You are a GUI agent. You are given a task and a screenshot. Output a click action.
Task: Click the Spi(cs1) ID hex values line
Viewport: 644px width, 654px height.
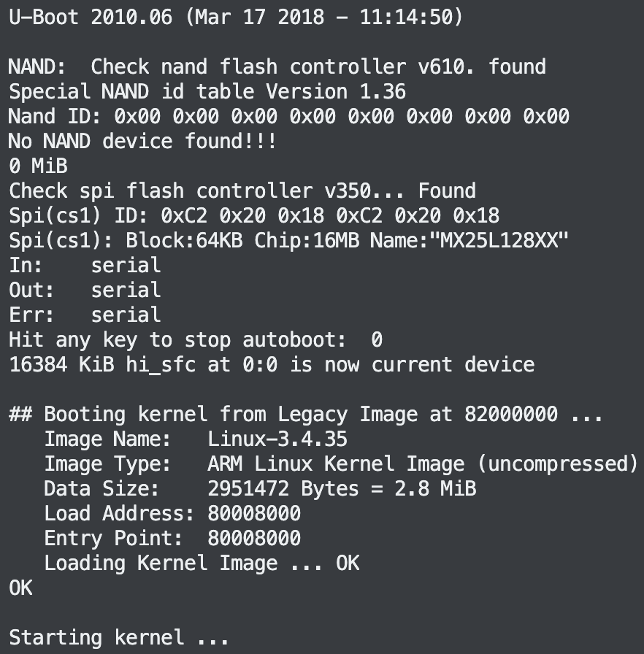253,215
